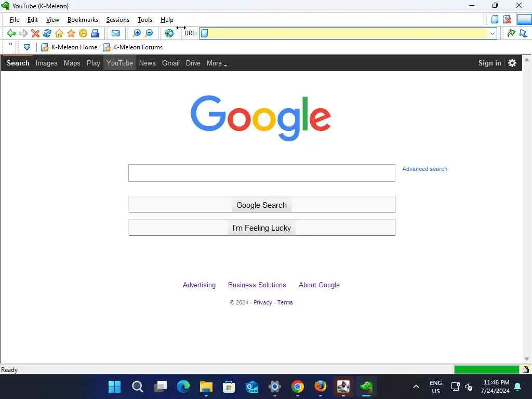Click the blue arrow search icon beside Go
Image resolution: width=532 pixels, height=399 pixels.
coord(524,33)
